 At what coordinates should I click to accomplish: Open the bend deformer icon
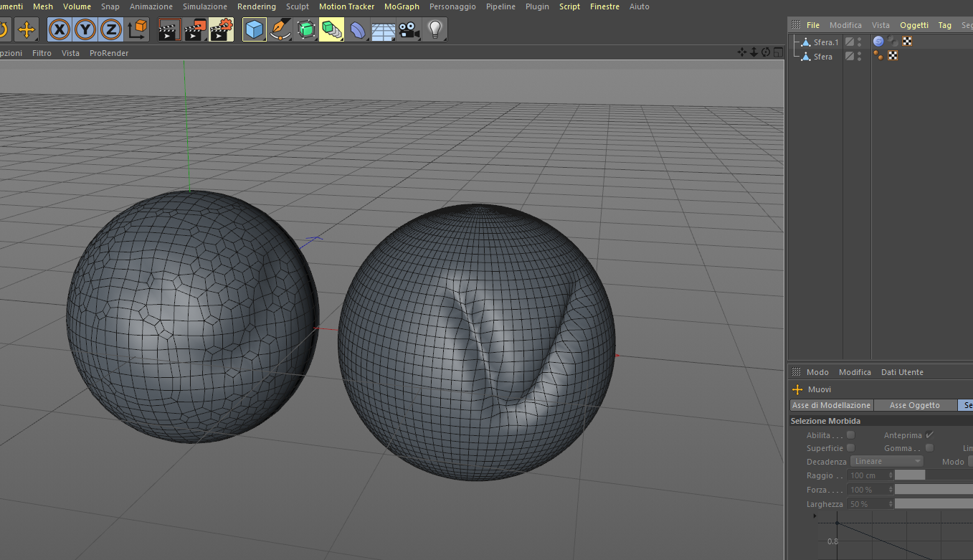358,29
